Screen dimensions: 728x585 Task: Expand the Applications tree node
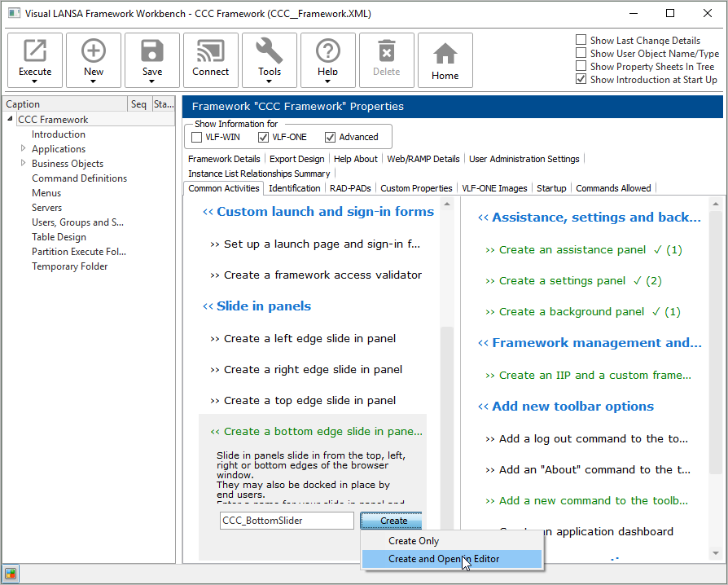[x=24, y=148]
